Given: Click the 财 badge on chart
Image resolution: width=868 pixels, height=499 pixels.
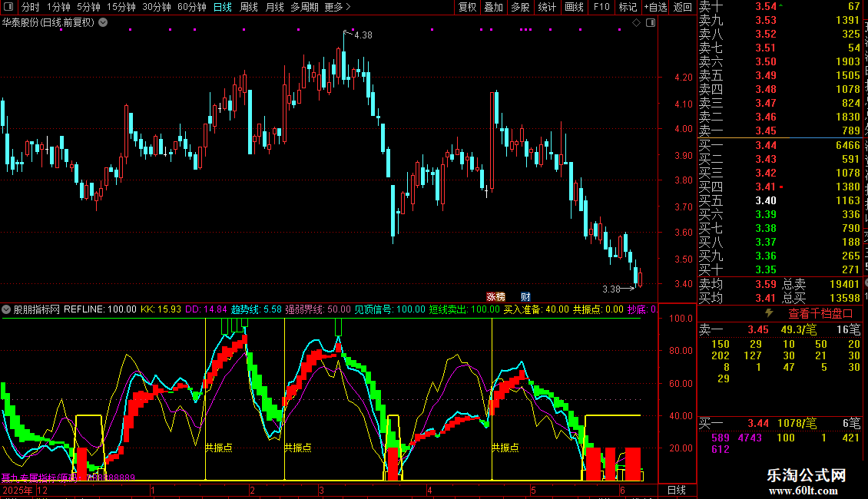Looking at the screenshot, I should pos(525,297).
